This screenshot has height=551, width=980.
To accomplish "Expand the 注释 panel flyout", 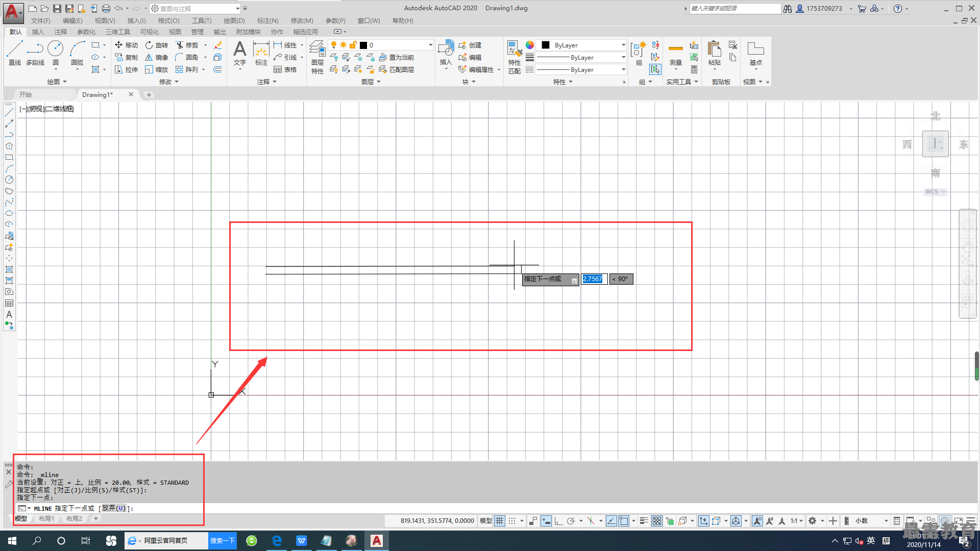I will coord(267,82).
